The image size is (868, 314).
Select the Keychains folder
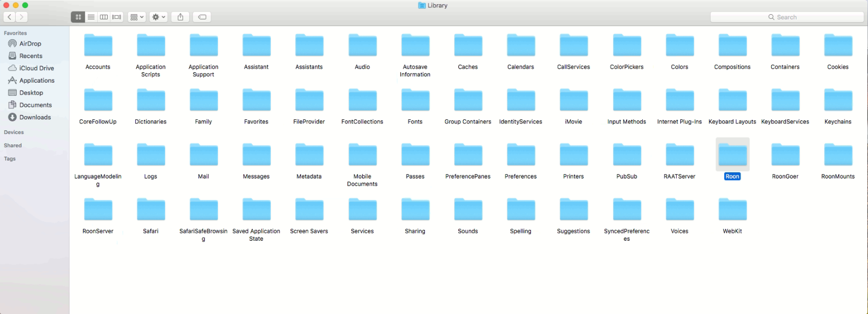(x=838, y=100)
